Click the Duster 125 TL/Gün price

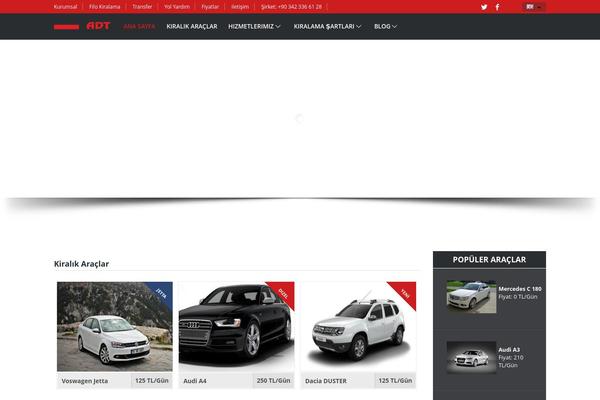coord(395,380)
